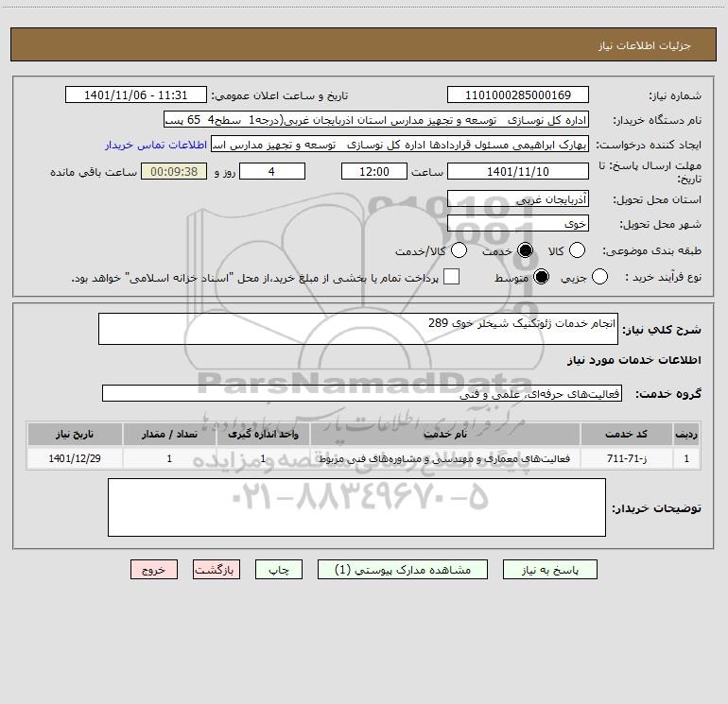Click the تاریخ نیاز column header
The height and width of the screenshot is (704, 728).
coord(75,434)
